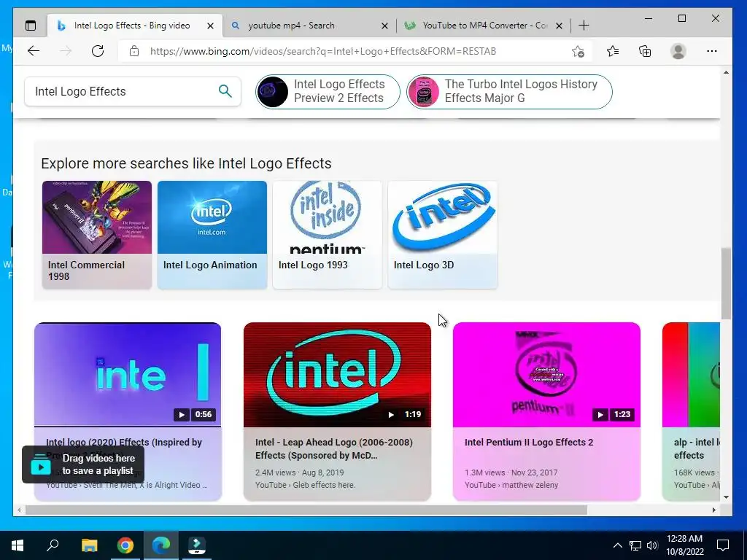The image size is (747, 560).
Task: Select Intel Logo Effects - Bing video tab
Action: [135, 26]
